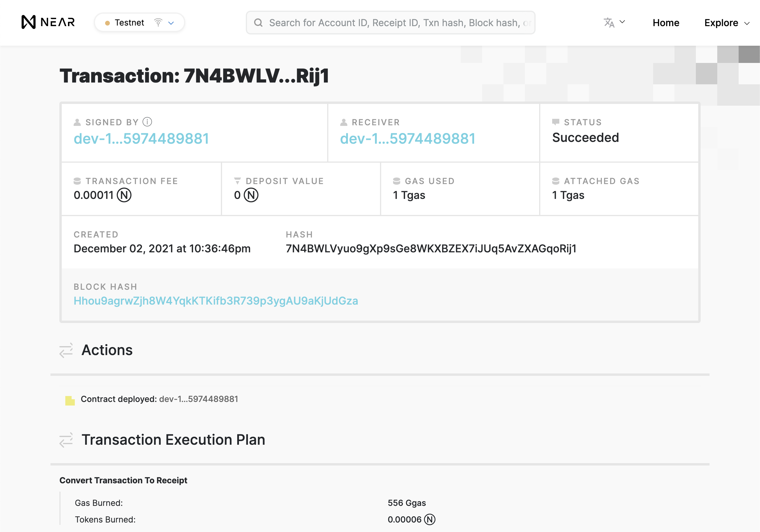
Task: Open the Explore menu
Action: (721, 23)
